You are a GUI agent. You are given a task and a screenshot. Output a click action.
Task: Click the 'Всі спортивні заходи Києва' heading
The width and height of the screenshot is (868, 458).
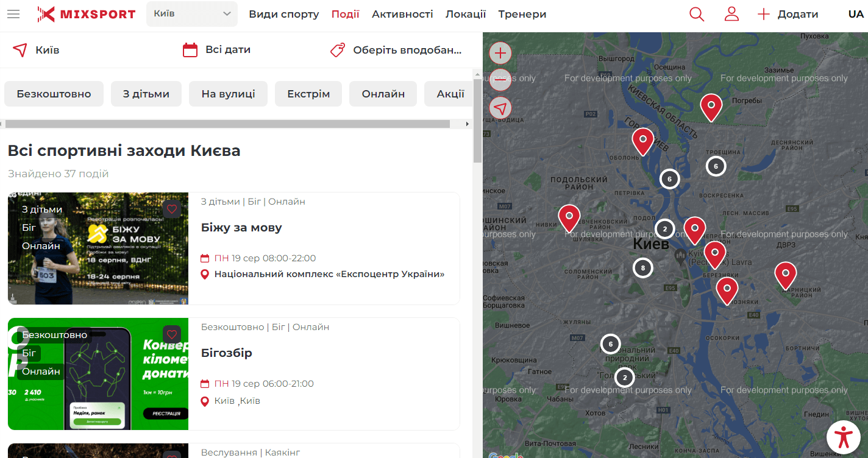pyautogui.click(x=124, y=150)
